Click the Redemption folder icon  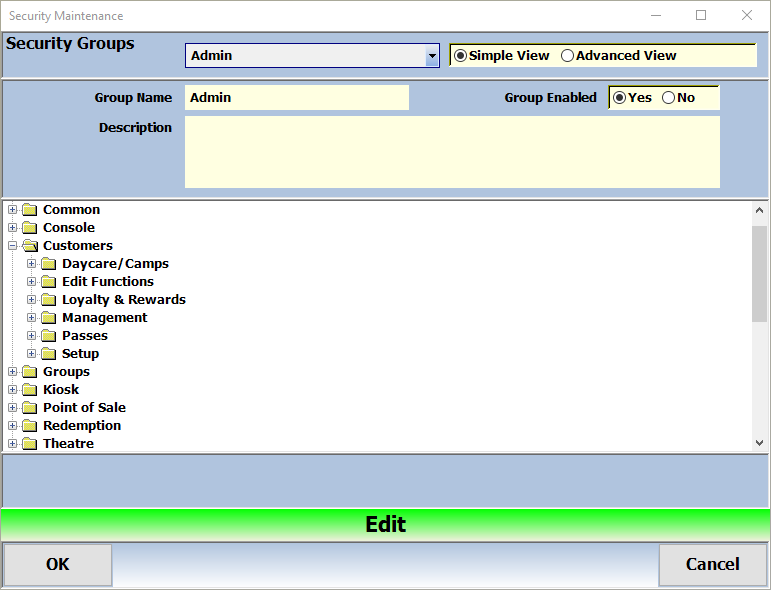pyautogui.click(x=29, y=426)
